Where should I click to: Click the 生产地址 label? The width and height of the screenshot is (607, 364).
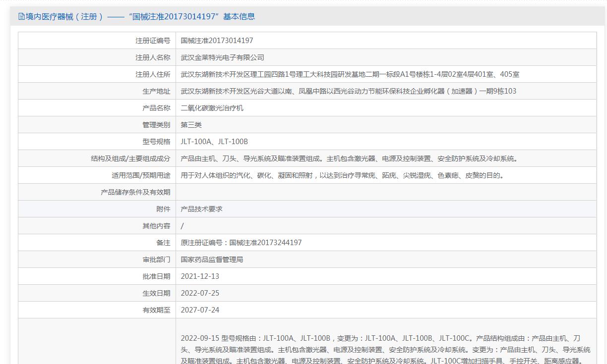[x=156, y=91]
